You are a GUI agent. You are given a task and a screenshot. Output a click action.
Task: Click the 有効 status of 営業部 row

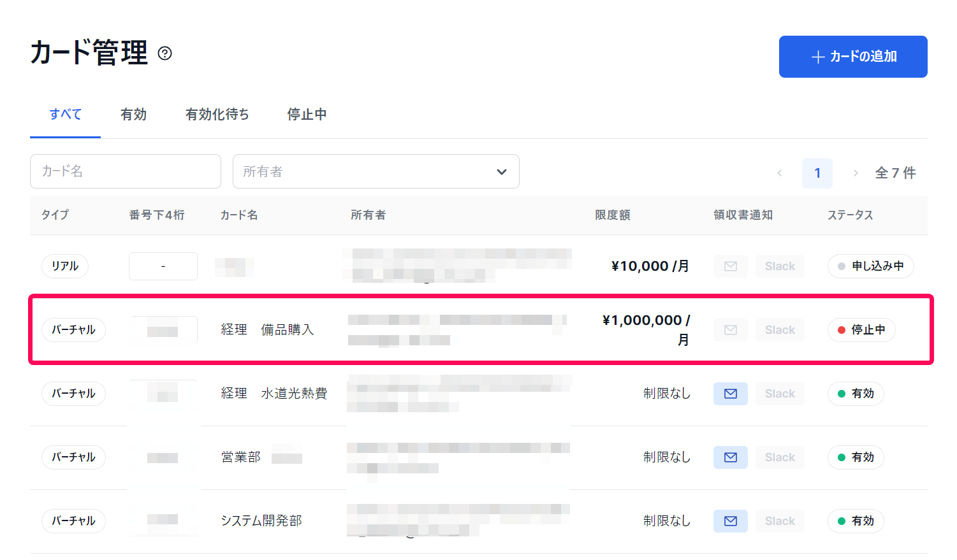point(856,457)
